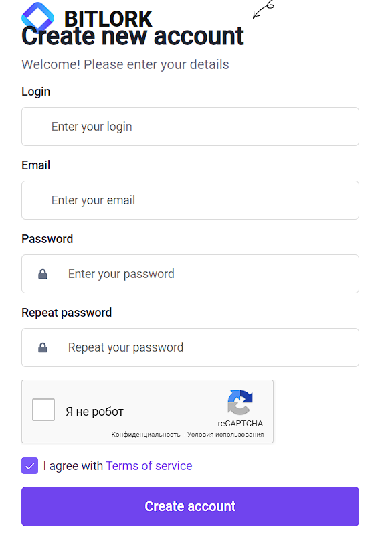Click the lock icon in Repeat password field

point(43,347)
